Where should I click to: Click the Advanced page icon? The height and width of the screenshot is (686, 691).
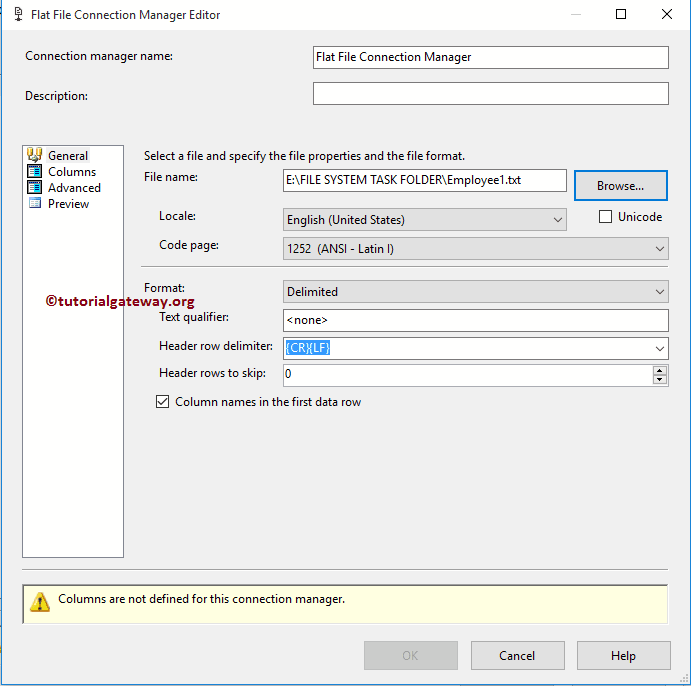point(35,187)
